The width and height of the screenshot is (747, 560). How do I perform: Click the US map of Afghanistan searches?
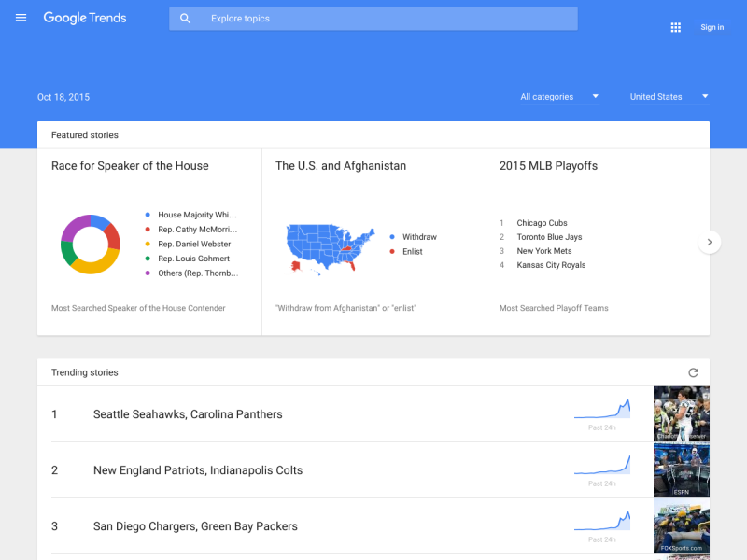(327, 247)
